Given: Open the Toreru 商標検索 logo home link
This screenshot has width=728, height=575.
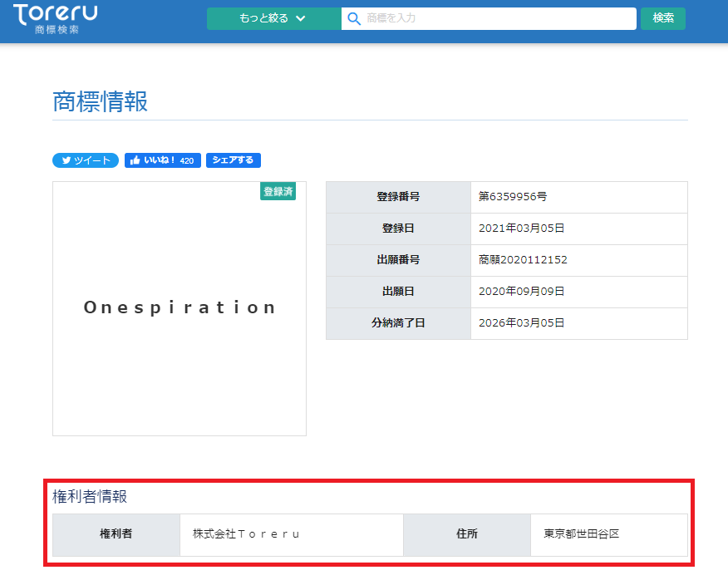Looking at the screenshot, I should (x=56, y=19).
